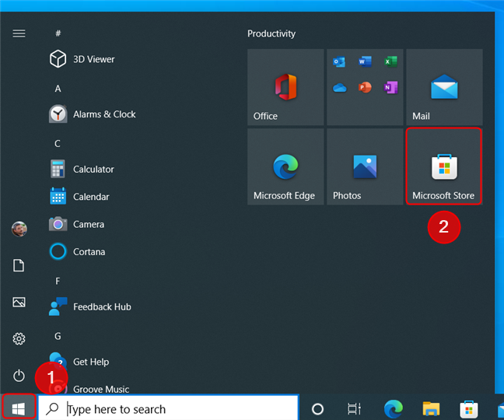The image size is (504, 420).
Task: Open Cortana circle on the taskbar
Action: coord(317,409)
